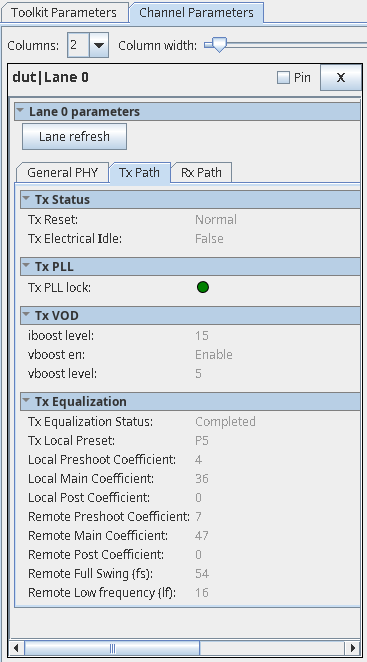Screen dimensions: 367x662
Task: Open the General PHY tab
Action: point(63,173)
